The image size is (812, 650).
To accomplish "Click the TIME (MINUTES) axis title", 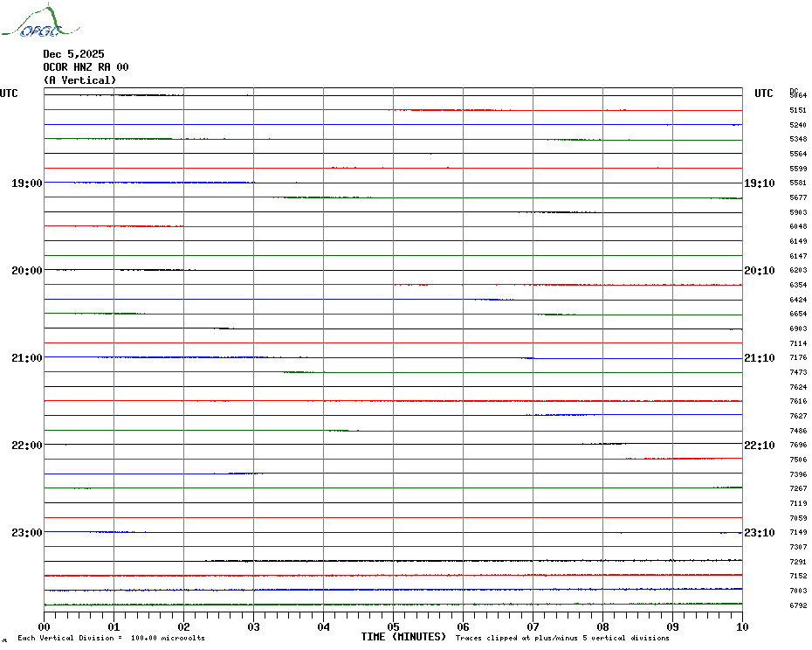I will click(x=403, y=637).
